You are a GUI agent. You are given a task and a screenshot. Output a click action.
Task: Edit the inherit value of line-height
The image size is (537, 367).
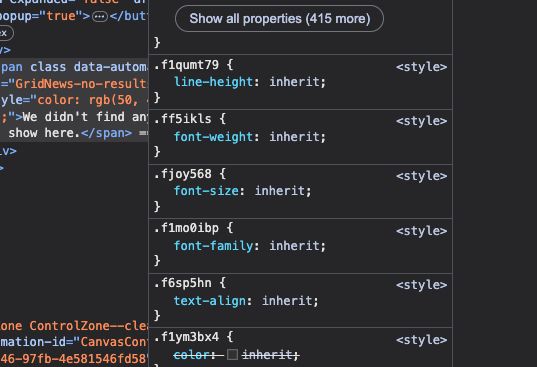pos(295,82)
